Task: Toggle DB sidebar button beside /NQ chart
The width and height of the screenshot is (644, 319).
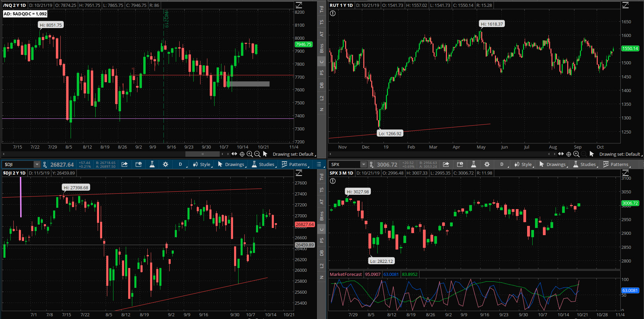Action: pyautogui.click(x=321, y=85)
